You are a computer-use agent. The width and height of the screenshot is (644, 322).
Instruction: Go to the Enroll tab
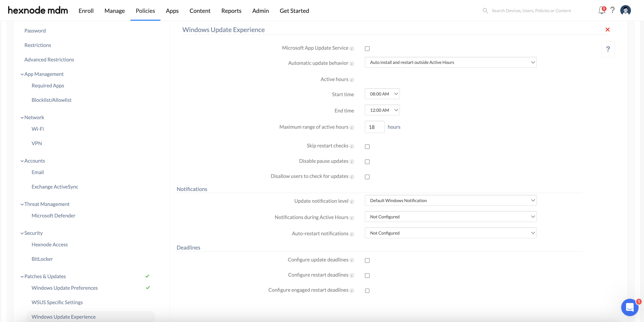pyautogui.click(x=86, y=10)
